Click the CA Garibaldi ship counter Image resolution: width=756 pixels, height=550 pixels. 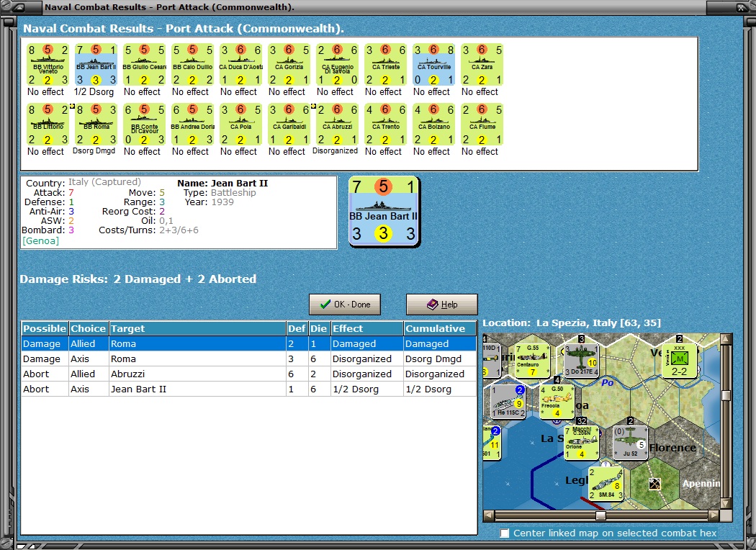289,125
